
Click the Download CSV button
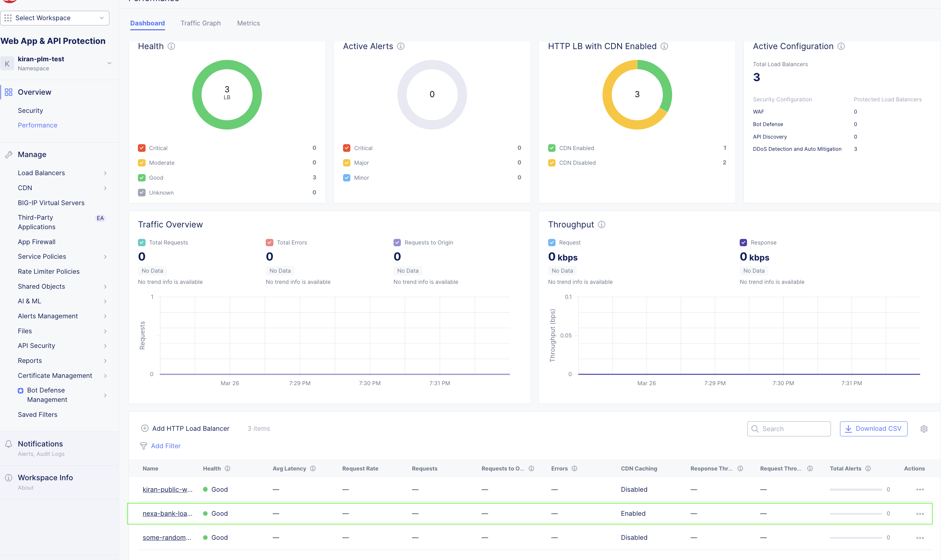873,429
